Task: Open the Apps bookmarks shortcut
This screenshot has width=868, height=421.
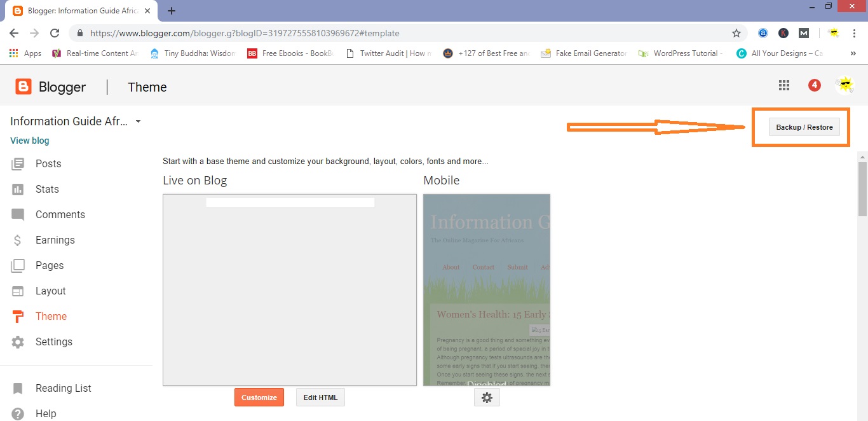Action: pos(25,53)
